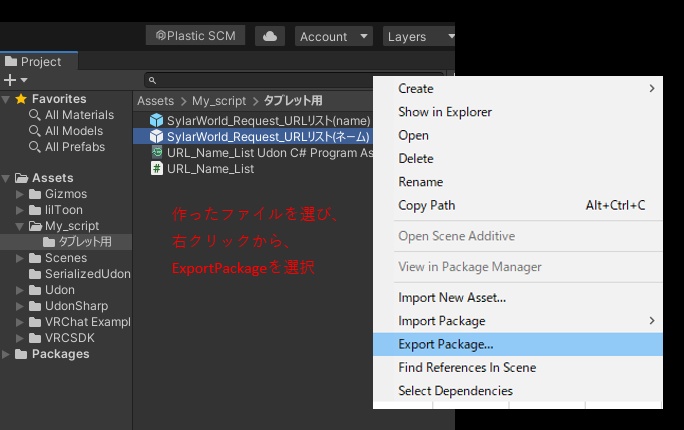Image resolution: width=684 pixels, height=430 pixels.
Task: Click the cube icon of the (ネーム) prefab
Action: (x=156, y=136)
